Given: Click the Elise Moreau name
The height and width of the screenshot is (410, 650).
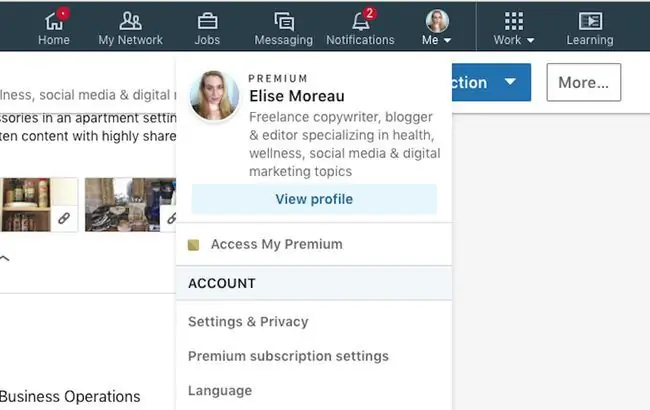Looking at the screenshot, I should coord(297,96).
